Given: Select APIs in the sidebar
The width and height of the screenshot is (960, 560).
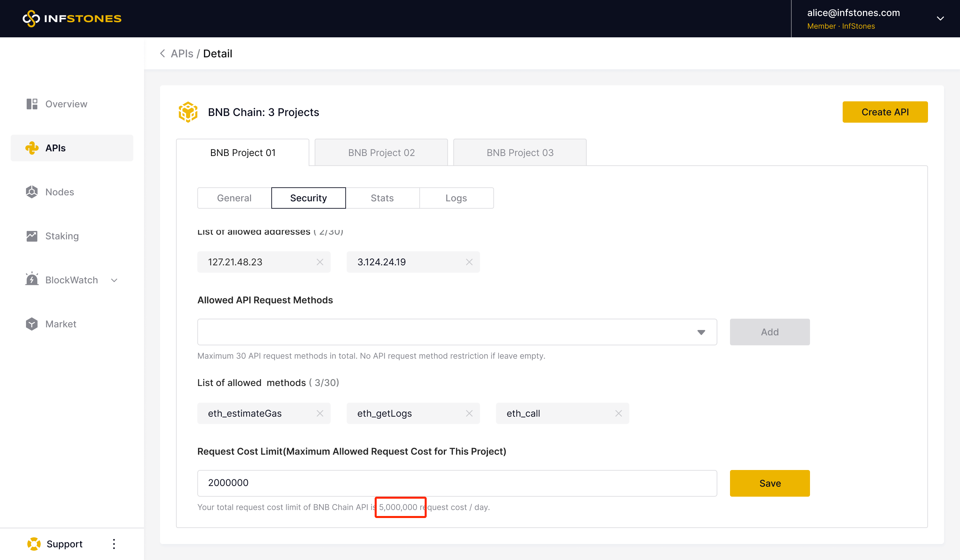Looking at the screenshot, I should pyautogui.click(x=72, y=148).
